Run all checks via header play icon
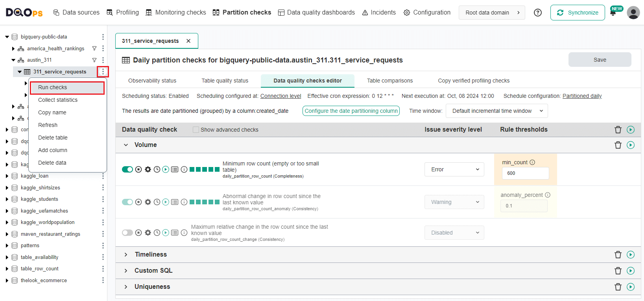Screen dimensions: 644x301 (x=631, y=130)
